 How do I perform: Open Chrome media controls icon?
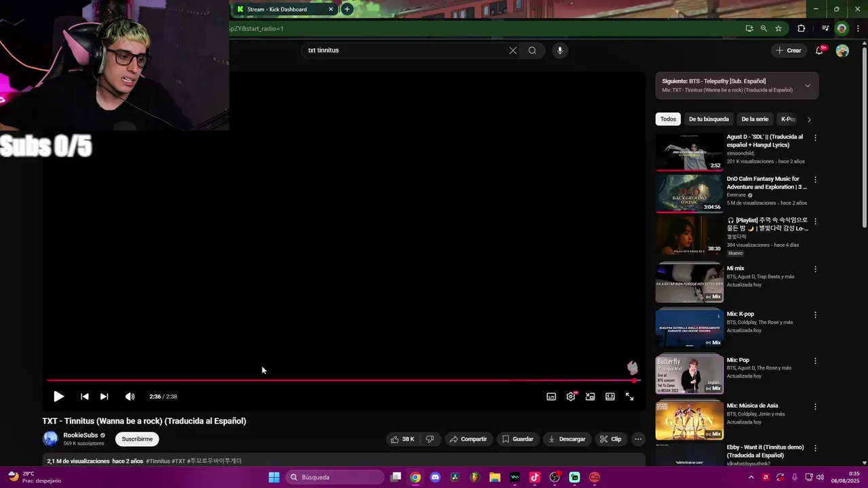pyautogui.click(x=825, y=28)
